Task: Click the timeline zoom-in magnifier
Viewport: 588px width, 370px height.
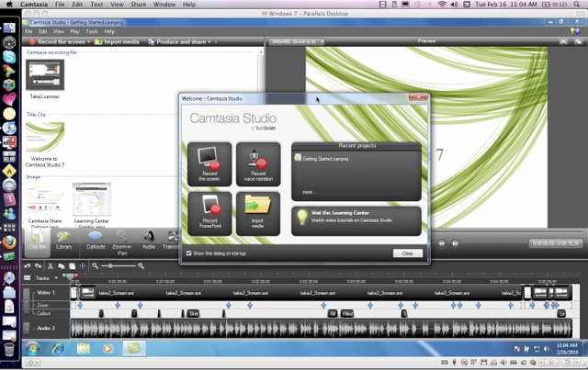Action: tap(141, 265)
